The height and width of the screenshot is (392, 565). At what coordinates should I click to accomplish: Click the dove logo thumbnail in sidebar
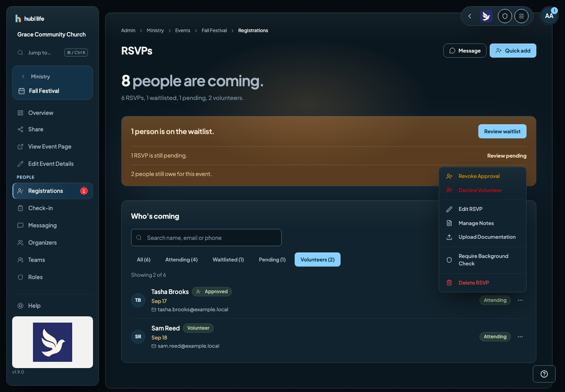(x=53, y=342)
